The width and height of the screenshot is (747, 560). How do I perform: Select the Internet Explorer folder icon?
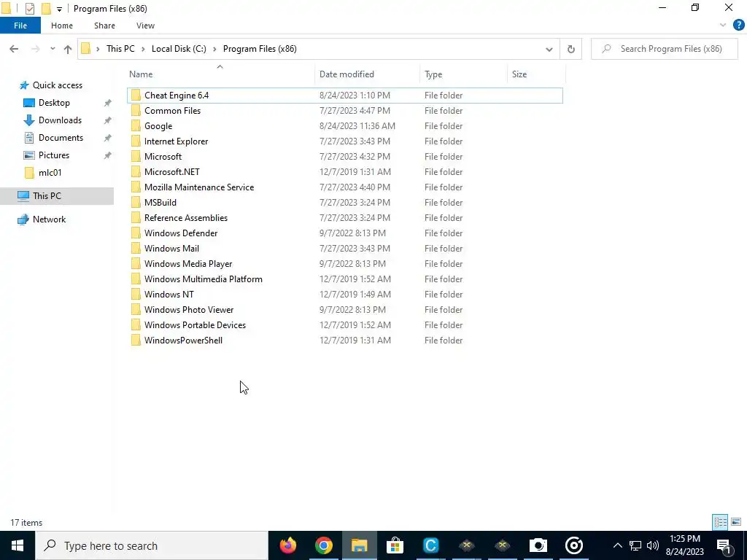136,141
